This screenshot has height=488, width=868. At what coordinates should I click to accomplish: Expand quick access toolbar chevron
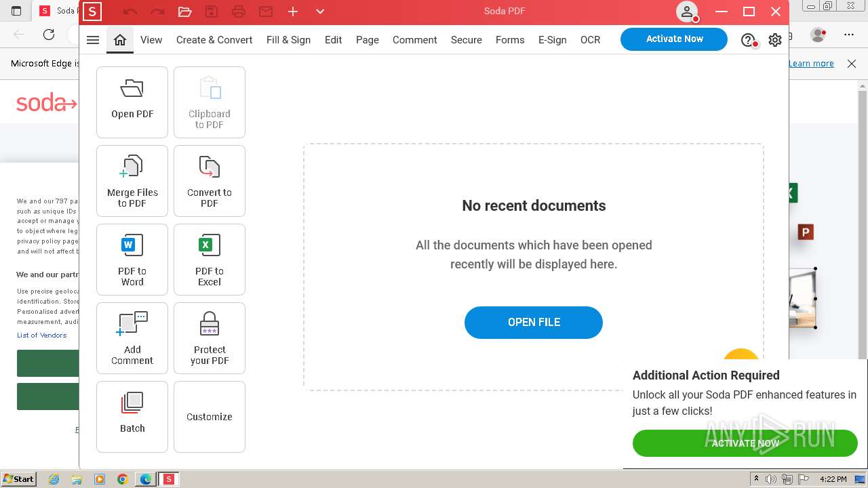(x=320, y=12)
